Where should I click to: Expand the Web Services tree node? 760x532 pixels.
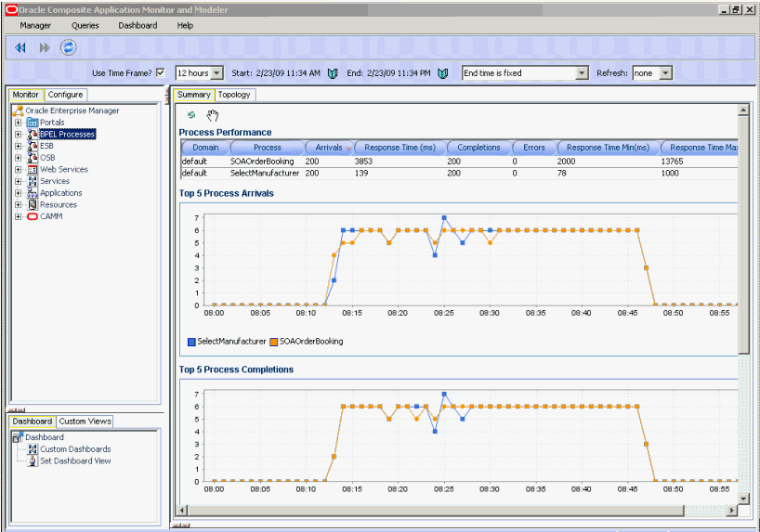[x=18, y=170]
